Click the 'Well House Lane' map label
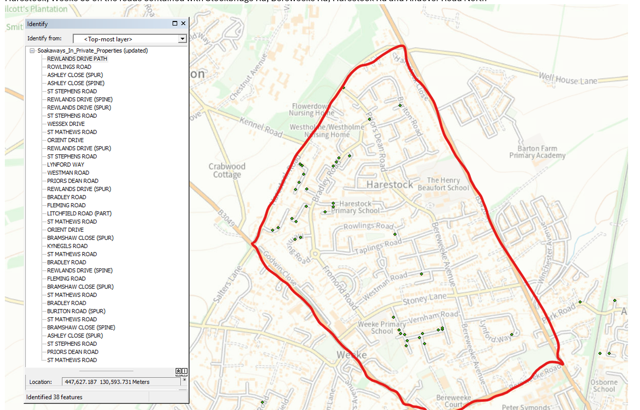This screenshot has height=410, width=640. (568, 79)
